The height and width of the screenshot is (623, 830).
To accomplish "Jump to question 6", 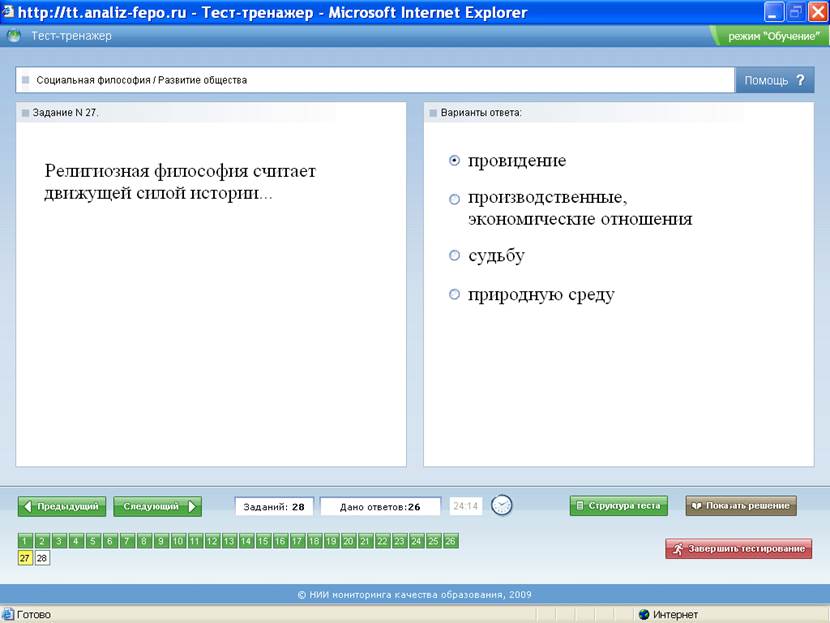I will coord(110,541).
